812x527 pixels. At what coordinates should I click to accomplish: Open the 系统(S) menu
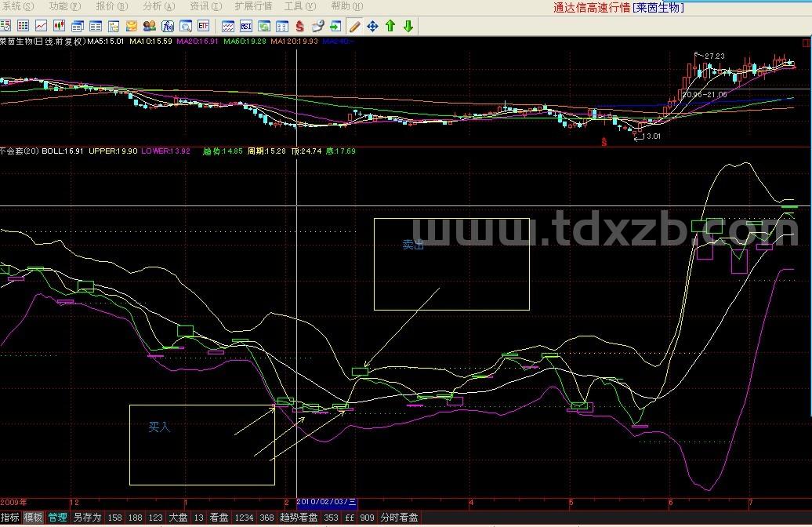pos(17,6)
